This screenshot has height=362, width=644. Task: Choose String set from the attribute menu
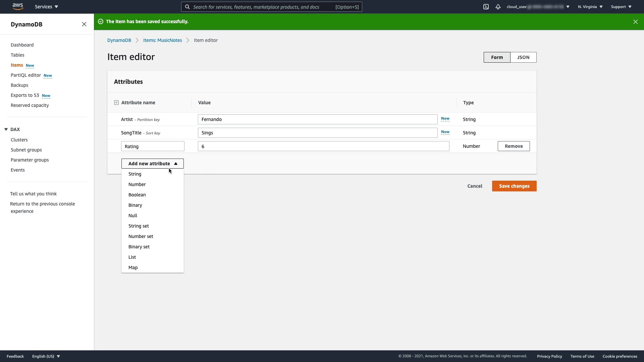(139, 226)
